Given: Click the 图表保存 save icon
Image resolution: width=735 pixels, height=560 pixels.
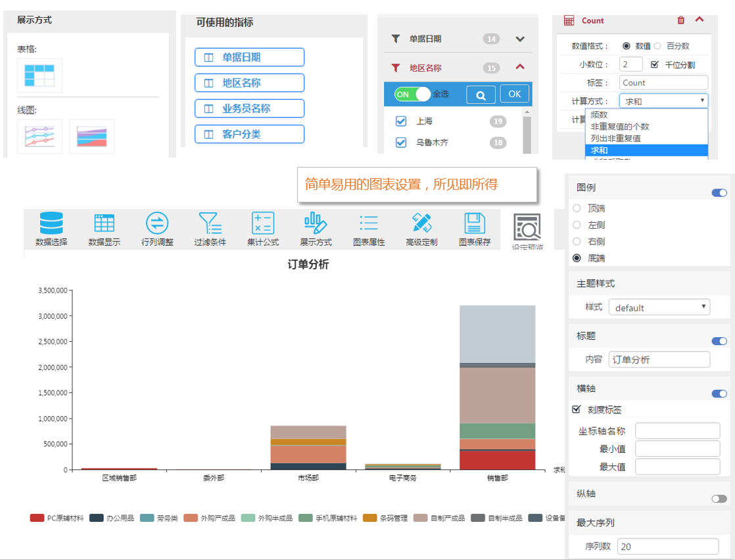Looking at the screenshot, I should click(x=474, y=223).
